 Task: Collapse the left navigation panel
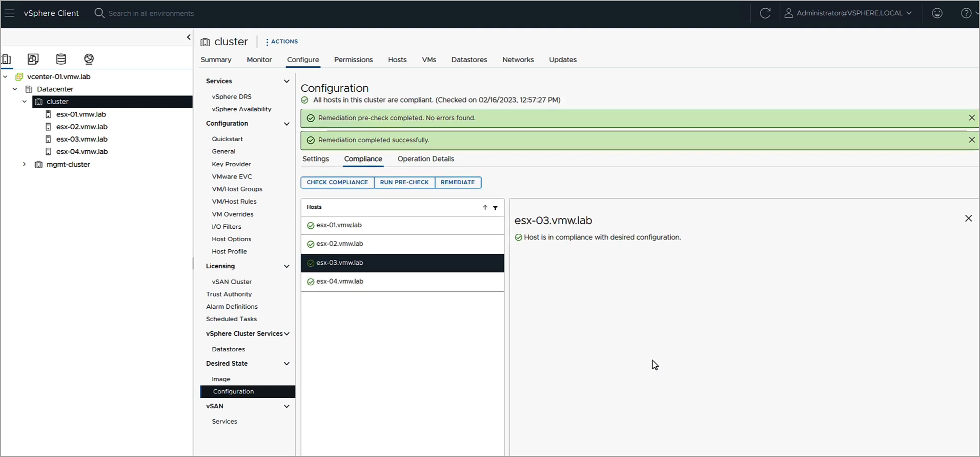tap(189, 37)
